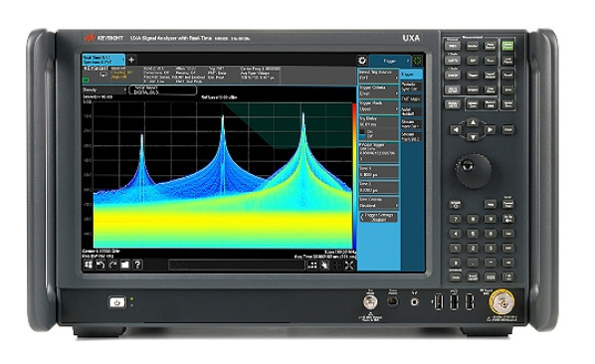Tap the Time 1 value field
Image resolution: width=595 pixels, height=364 pixels.
tap(378, 171)
